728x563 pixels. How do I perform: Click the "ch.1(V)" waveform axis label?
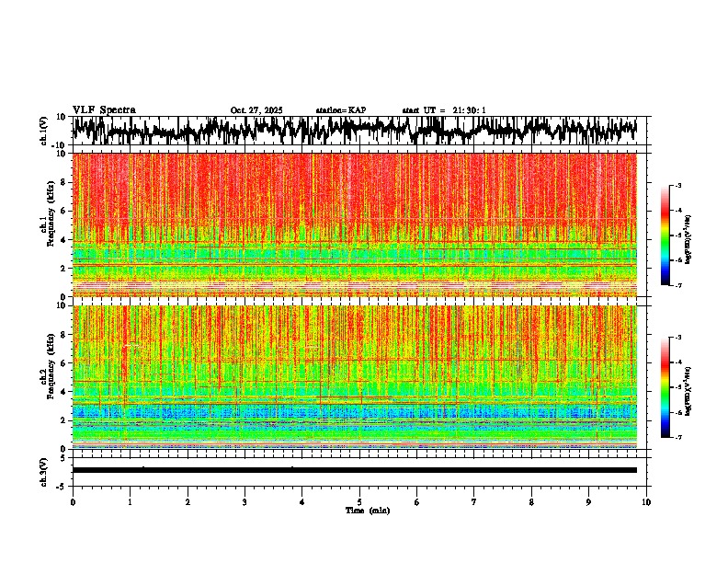click(x=44, y=131)
